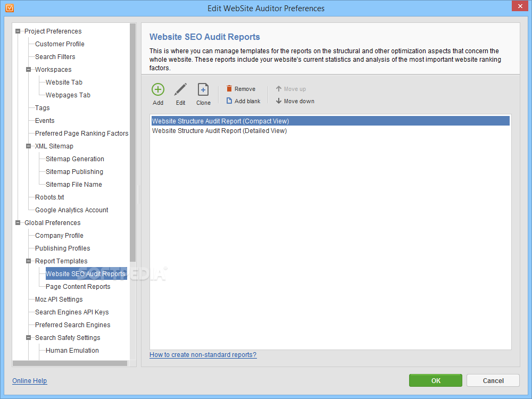532x399 pixels.
Task: Open Preferred Page Ranking Factors
Action: (x=81, y=134)
